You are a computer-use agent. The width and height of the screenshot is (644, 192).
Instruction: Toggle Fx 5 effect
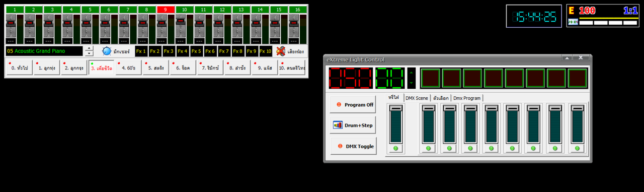tap(196, 51)
